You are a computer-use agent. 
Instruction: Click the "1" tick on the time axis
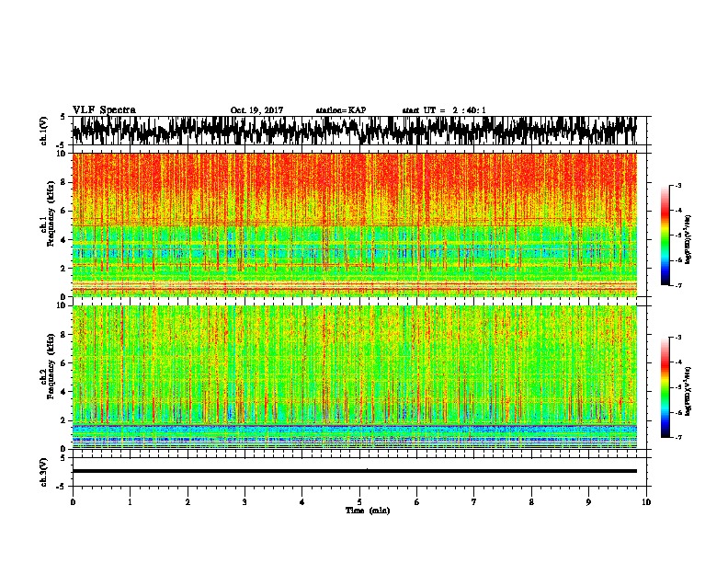pyautogui.click(x=131, y=501)
